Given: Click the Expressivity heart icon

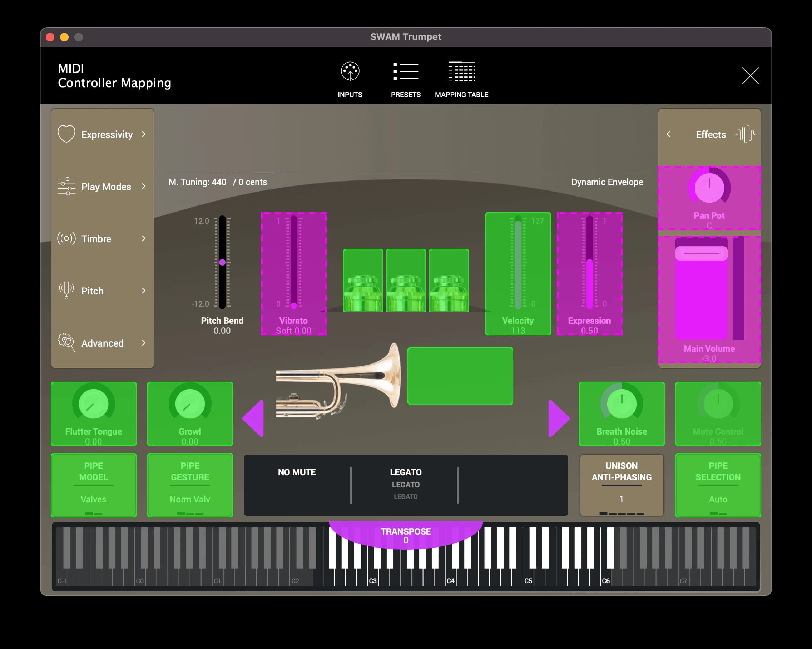Looking at the screenshot, I should (66, 134).
